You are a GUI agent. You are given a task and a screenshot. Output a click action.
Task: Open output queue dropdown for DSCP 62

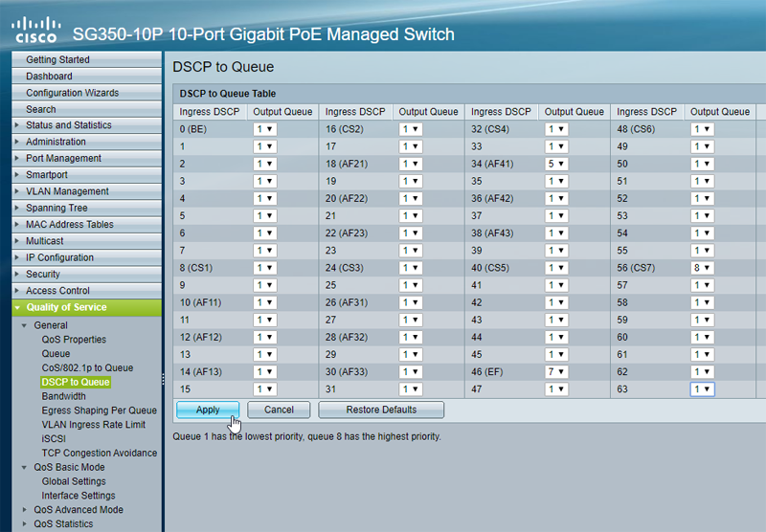pyautogui.click(x=702, y=372)
